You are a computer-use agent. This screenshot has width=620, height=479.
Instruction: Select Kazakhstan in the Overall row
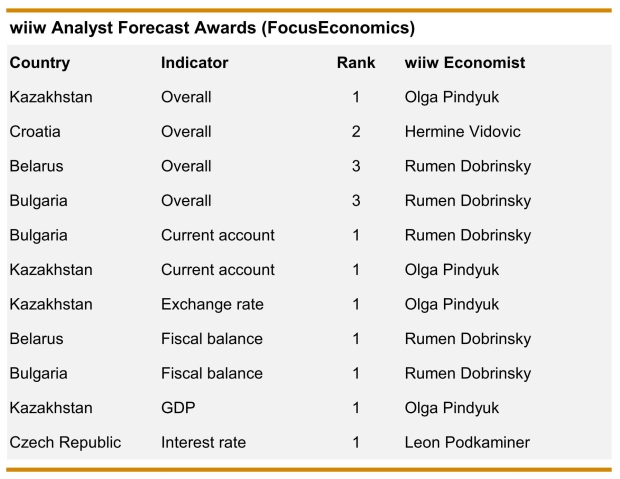point(51,97)
